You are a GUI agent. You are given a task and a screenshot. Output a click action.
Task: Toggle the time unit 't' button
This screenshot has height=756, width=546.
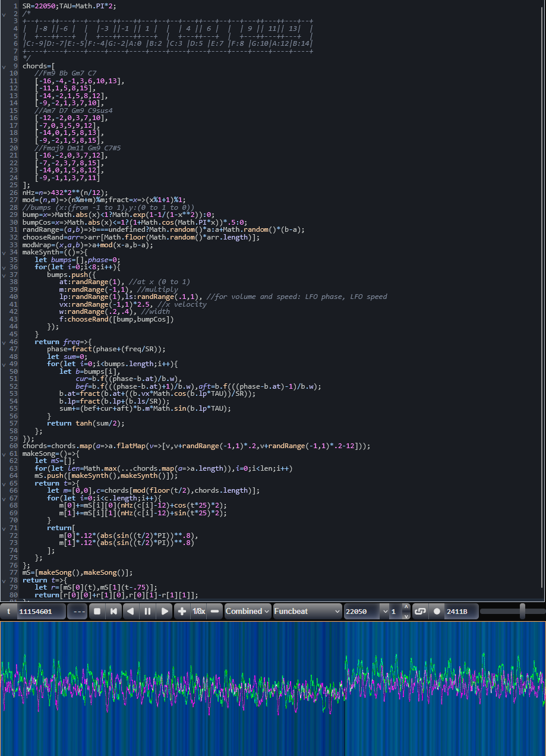click(x=8, y=611)
